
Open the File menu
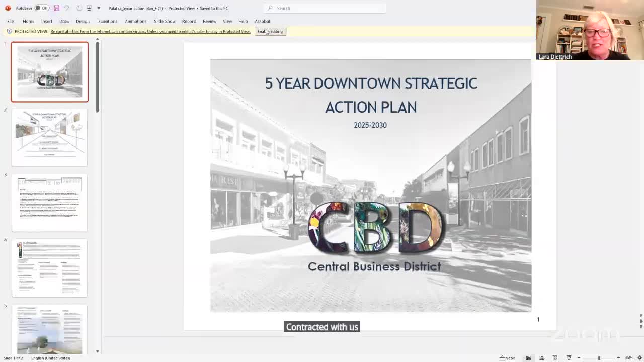(10, 21)
